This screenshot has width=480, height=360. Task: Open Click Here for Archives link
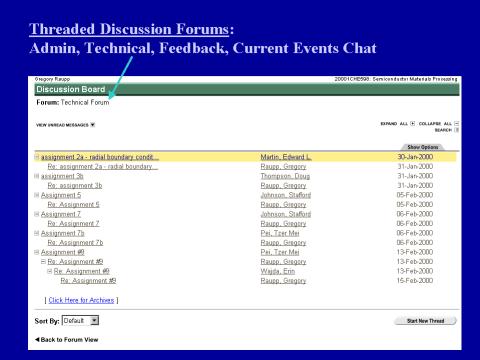click(81, 300)
